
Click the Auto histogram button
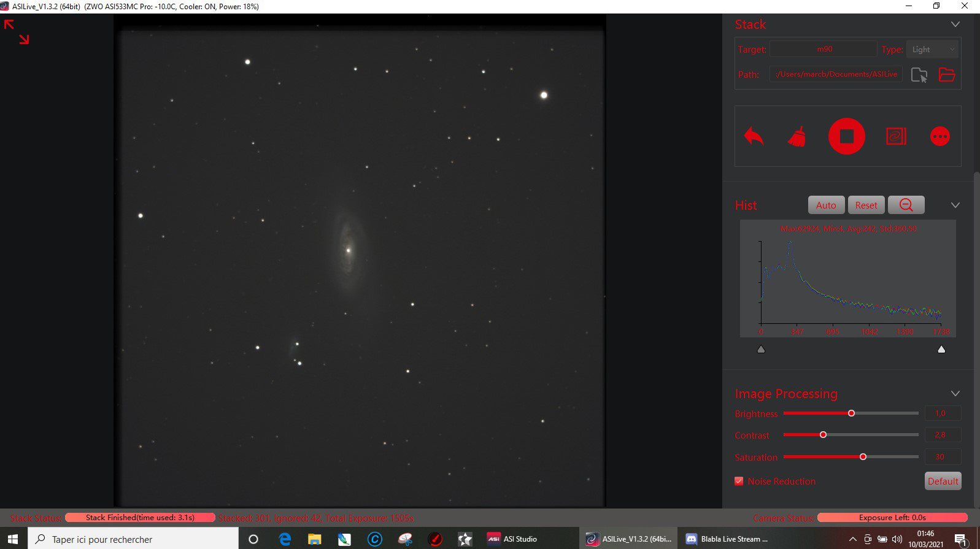click(826, 205)
